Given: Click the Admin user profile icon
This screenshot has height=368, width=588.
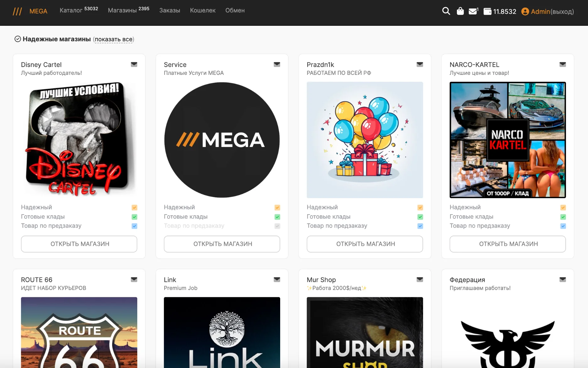Looking at the screenshot, I should coord(525,12).
